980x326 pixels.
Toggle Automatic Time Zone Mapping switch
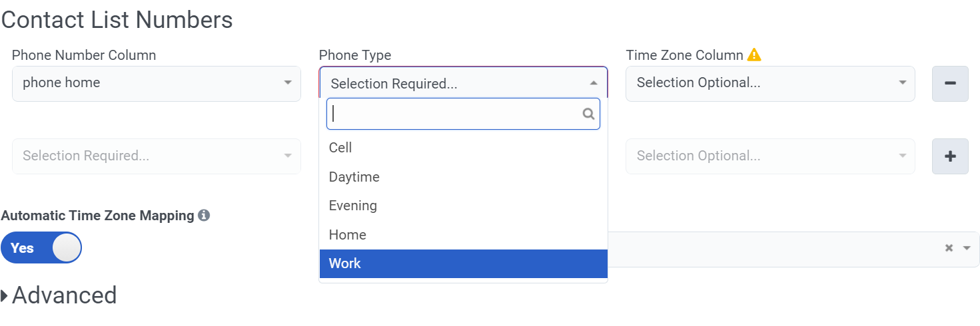41,247
